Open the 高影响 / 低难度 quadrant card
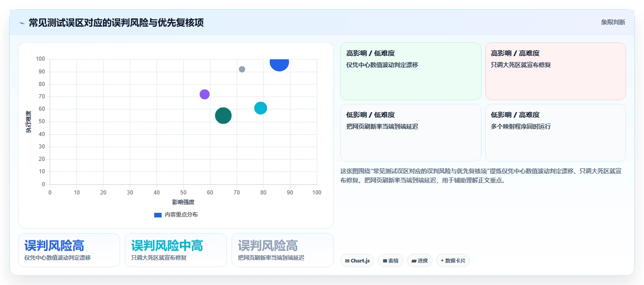The height and width of the screenshot is (285, 644). click(411, 71)
